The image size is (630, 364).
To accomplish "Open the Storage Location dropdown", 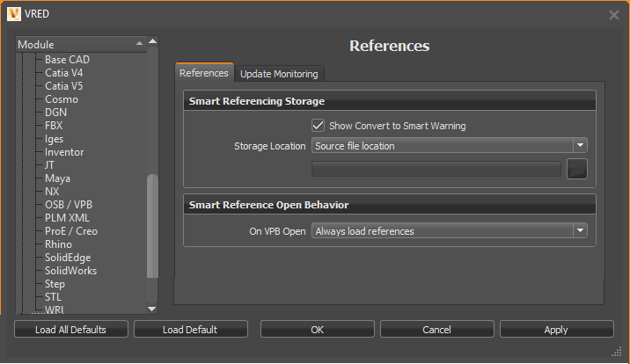I will [x=450, y=146].
